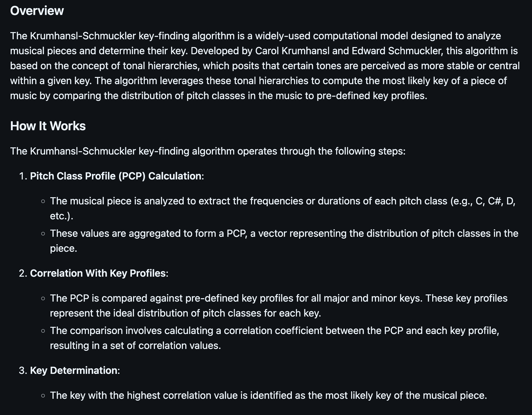Click the Correlation With Key Profiles title

(x=98, y=273)
